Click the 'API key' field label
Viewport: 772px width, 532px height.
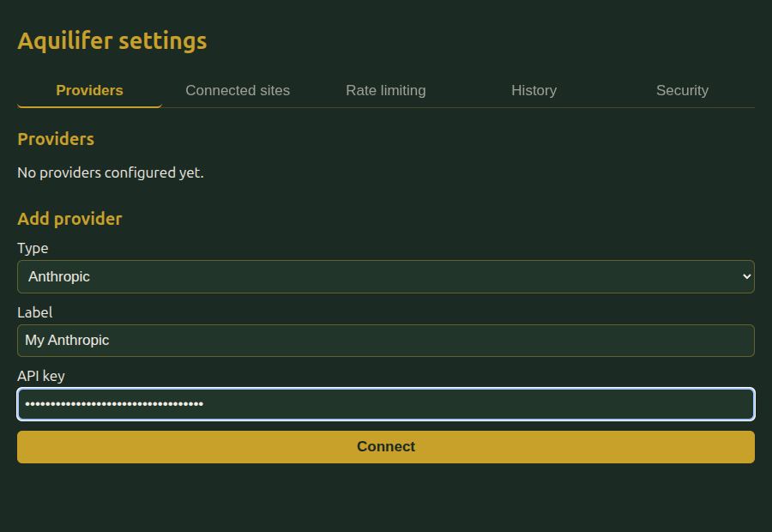point(41,376)
